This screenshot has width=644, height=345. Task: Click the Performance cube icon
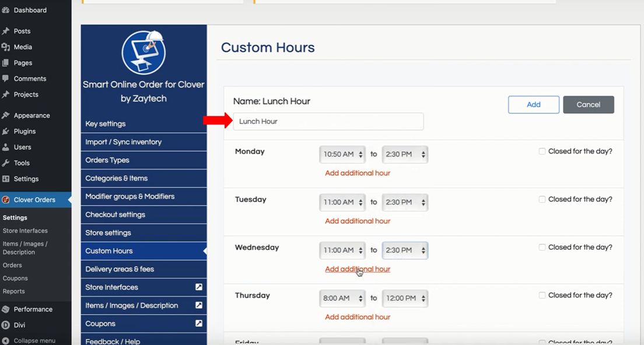click(x=6, y=309)
